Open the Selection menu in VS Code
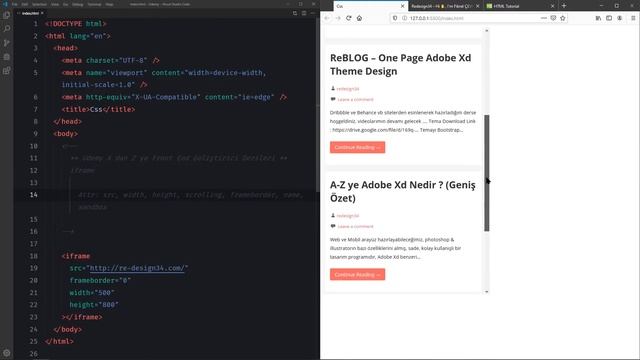The height and width of the screenshot is (360, 640). (40, 4)
